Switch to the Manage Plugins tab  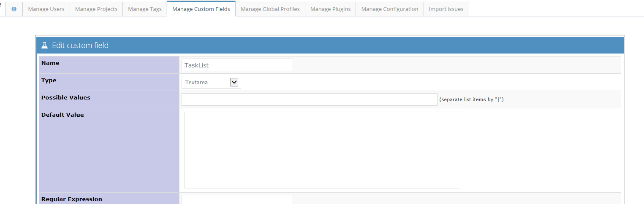(x=330, y=9)
